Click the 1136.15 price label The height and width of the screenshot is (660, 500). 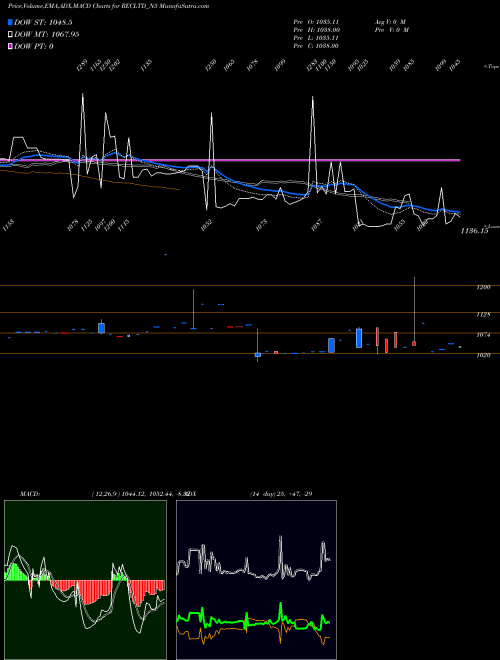pyautogui.click(x=474, y=231)
